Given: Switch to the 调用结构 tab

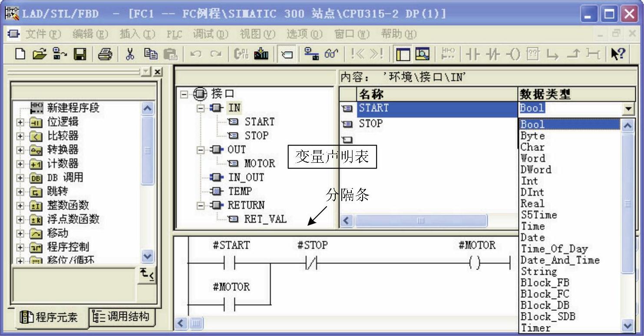Looking at the screenshot, I should click(122, 316).
